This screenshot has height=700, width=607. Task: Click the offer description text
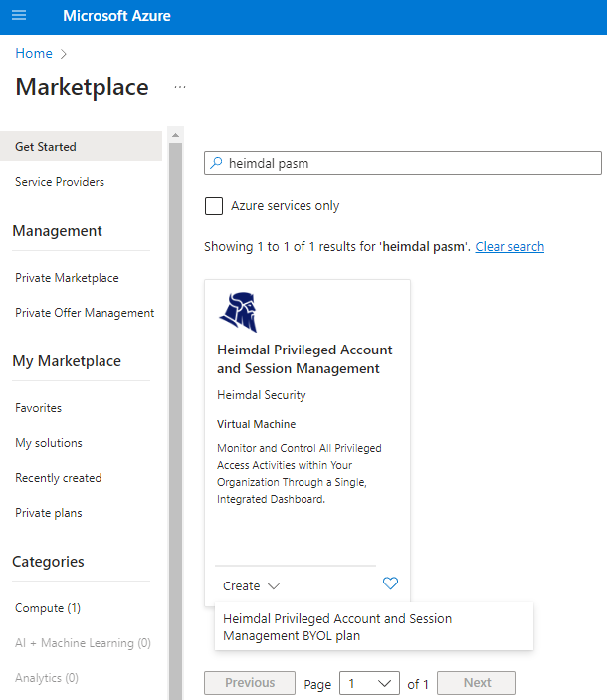300,474
